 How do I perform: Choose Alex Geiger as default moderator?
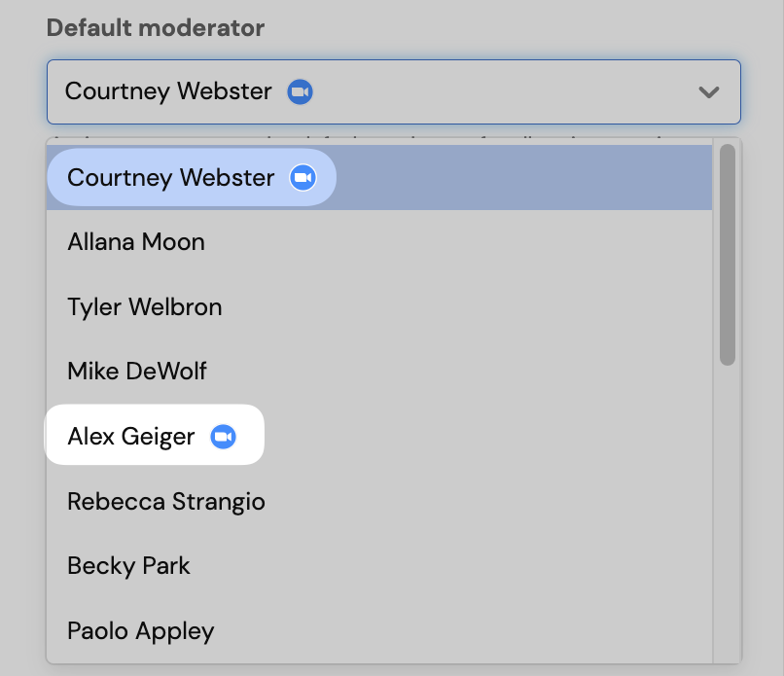131,437
